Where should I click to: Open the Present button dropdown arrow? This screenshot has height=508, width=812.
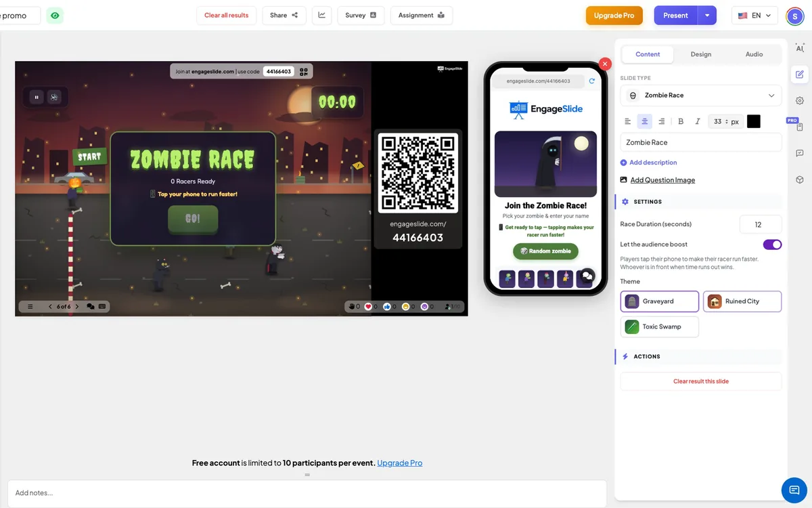pos(706,16)
